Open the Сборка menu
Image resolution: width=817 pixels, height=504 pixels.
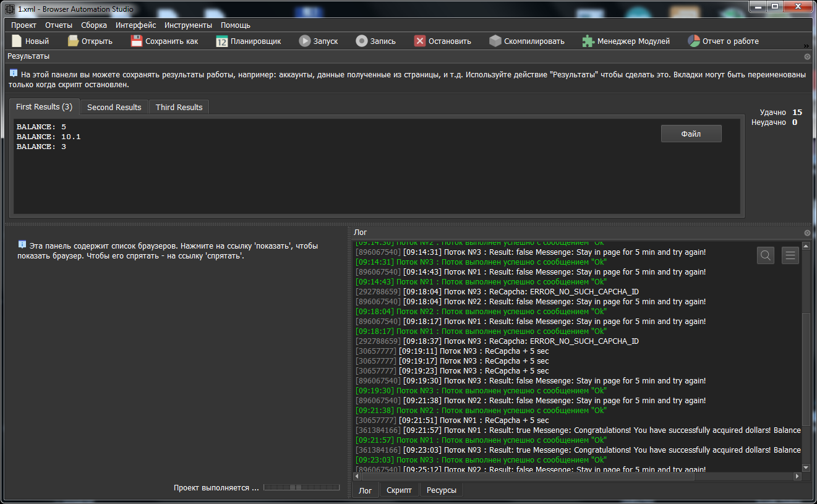[x=94, y=25]
